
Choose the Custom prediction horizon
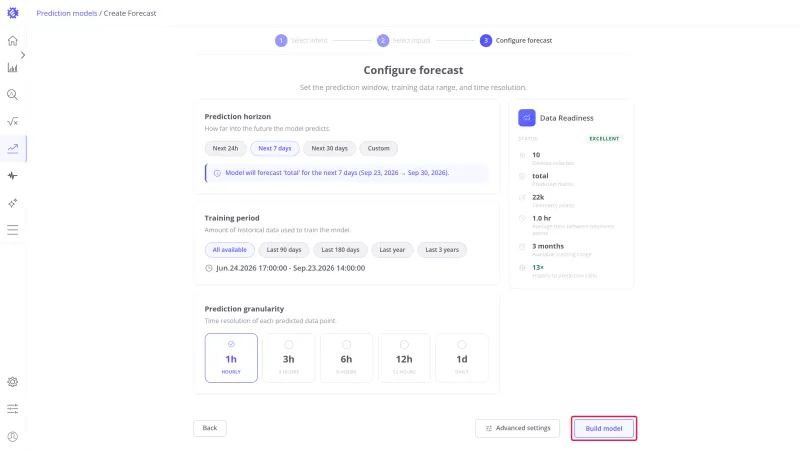click(379, 148)
